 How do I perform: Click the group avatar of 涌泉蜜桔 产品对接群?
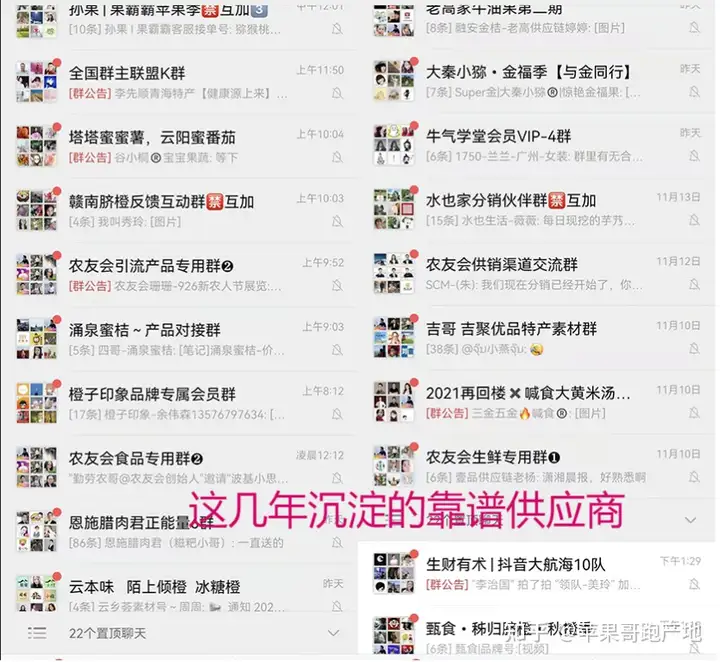coord(37,338)
